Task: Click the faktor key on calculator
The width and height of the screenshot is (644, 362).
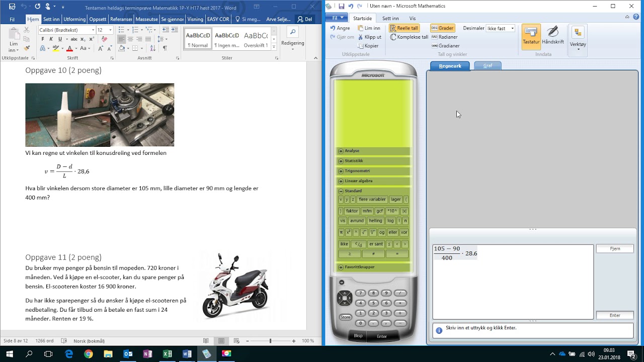Action: click(x=352, y=211)
